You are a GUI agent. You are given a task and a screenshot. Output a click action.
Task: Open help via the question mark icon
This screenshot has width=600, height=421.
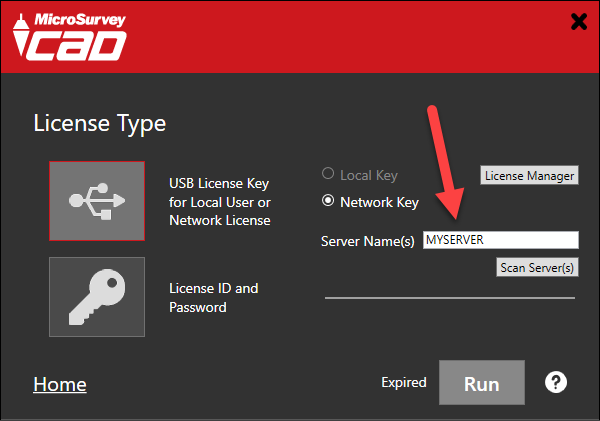(556, 382)
